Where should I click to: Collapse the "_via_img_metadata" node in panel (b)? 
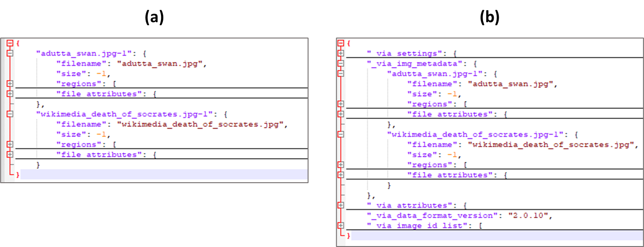[341, 63]
